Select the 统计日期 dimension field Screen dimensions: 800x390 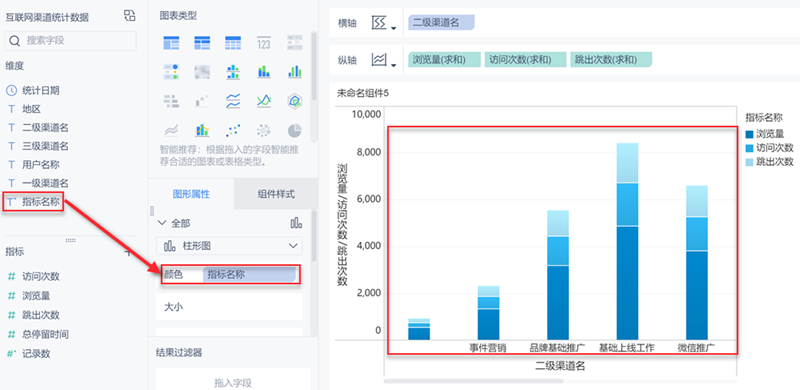[x=41, y=90]
